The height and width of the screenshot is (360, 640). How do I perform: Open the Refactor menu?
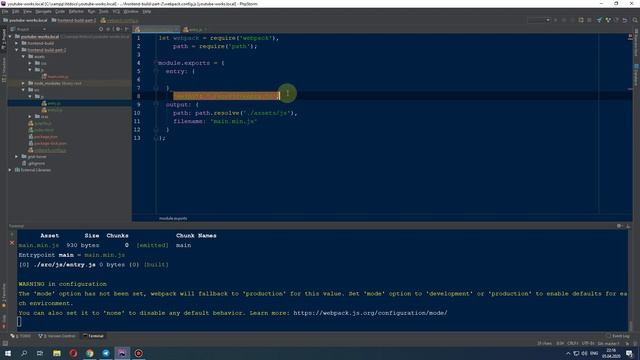[x=76, y=12]
